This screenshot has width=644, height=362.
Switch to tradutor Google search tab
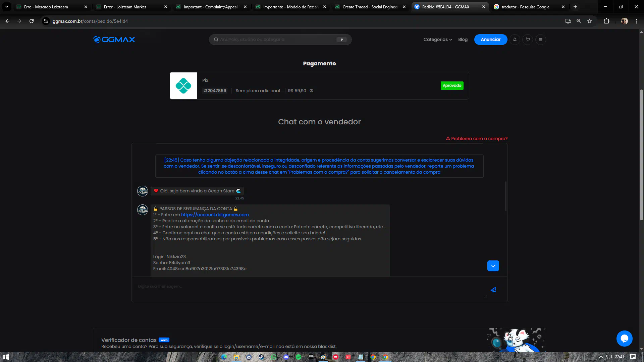[x=525, y=7]
